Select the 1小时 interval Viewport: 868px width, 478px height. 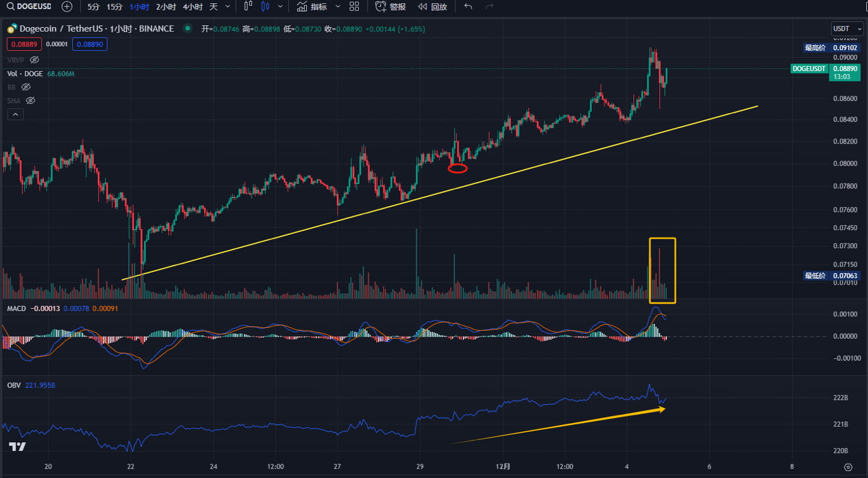139,7
